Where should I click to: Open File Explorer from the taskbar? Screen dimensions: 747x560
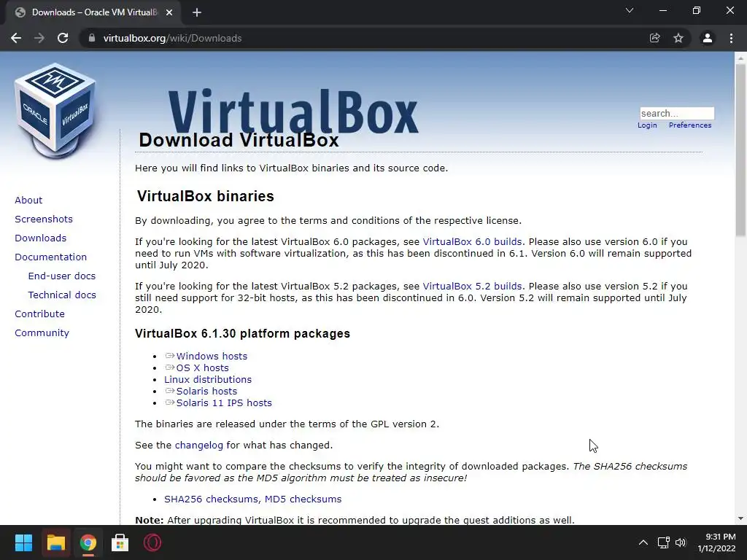coord(55,542)
